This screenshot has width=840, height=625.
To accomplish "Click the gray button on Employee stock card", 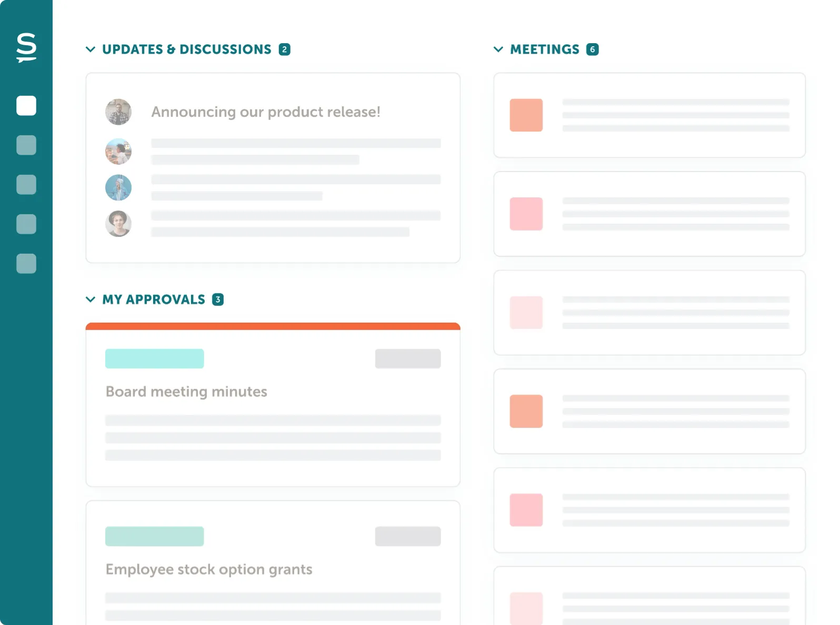I will point(408,536).
